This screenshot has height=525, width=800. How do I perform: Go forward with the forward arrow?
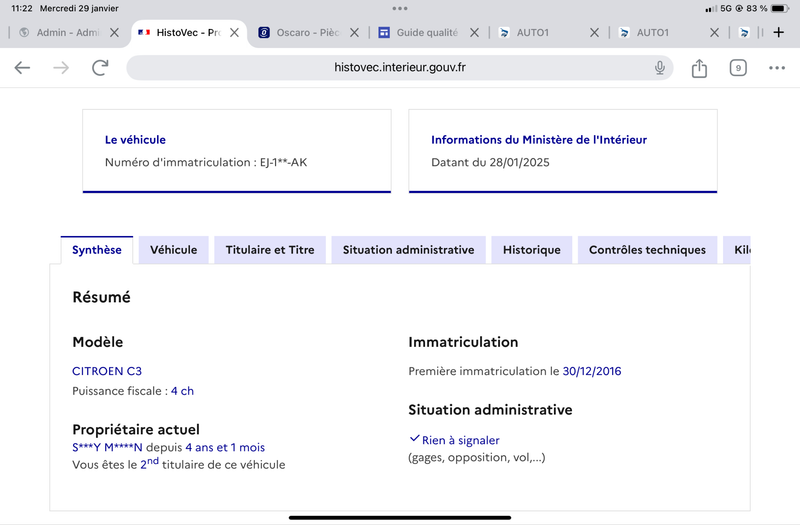[61, 67]
